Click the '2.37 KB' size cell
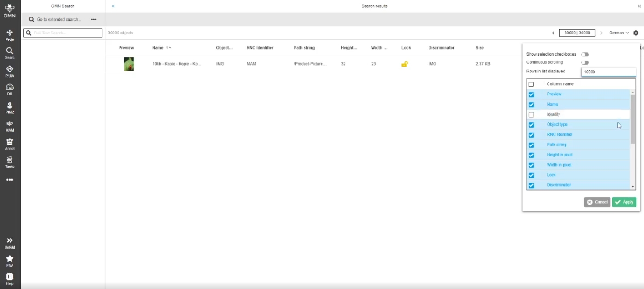 483,64
